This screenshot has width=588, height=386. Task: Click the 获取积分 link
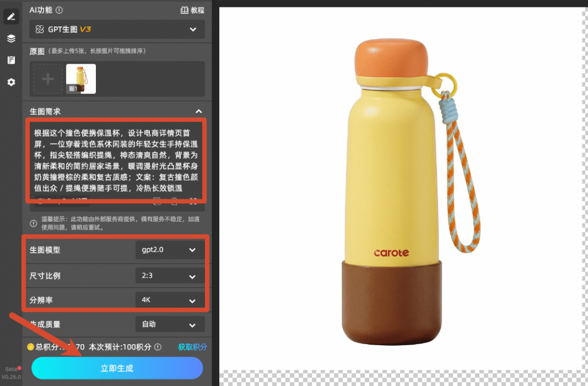pos(192,347)
